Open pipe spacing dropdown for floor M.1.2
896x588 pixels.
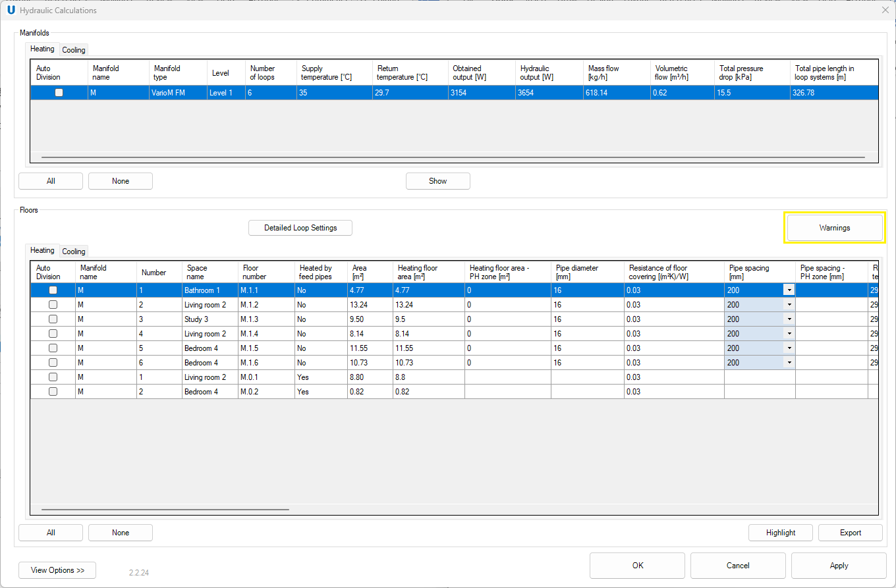click(789, 305)
